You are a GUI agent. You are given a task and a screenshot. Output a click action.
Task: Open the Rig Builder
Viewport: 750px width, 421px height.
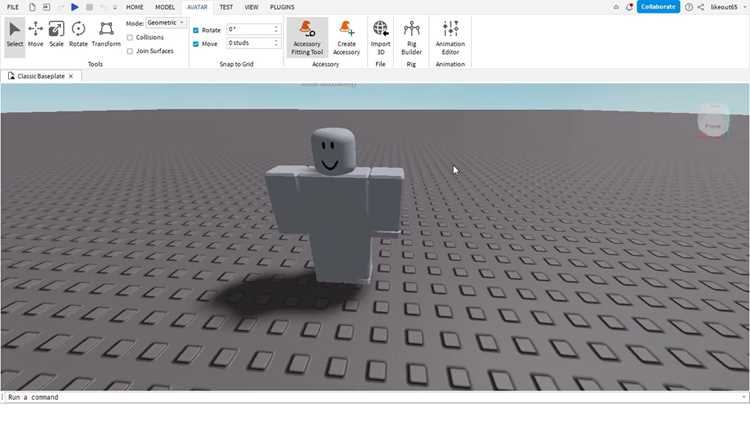(x=411, y=38)
